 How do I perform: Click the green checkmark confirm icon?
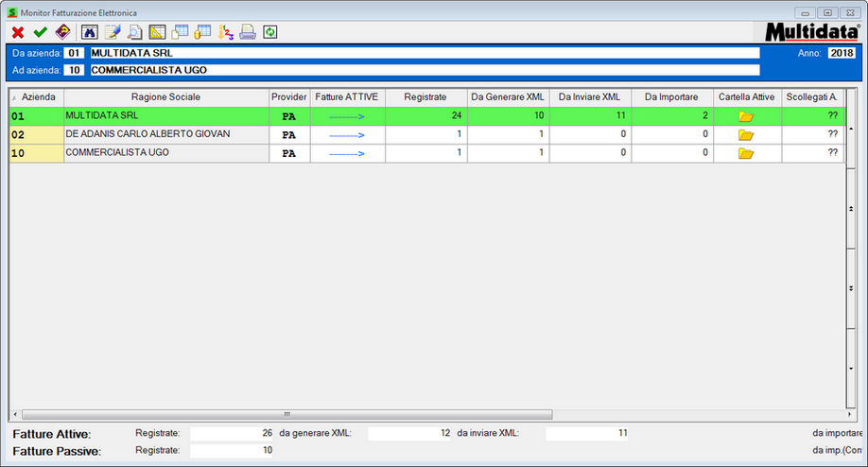[40, 33]
